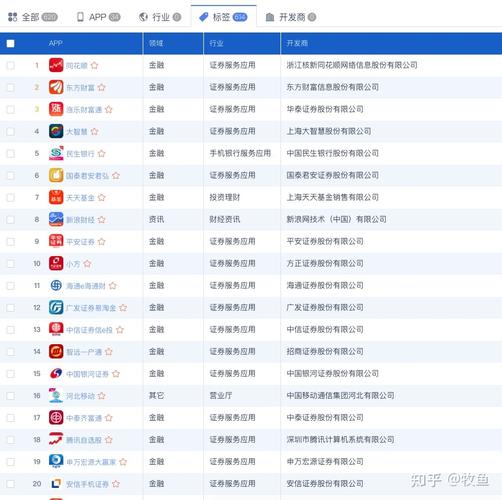
Task: Check the box for row 3 涨乐财富通
Action: click(10, 109)
